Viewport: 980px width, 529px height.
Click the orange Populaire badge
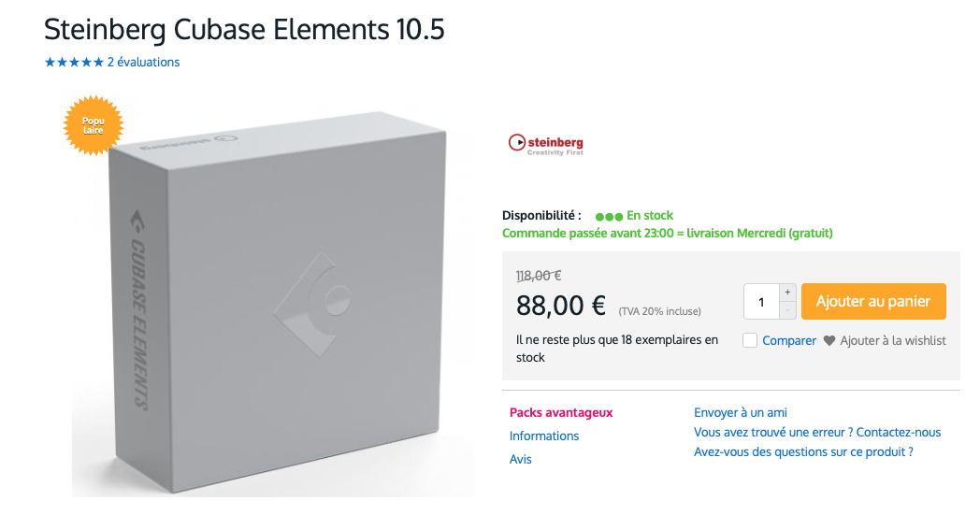[x=94, y=125]
